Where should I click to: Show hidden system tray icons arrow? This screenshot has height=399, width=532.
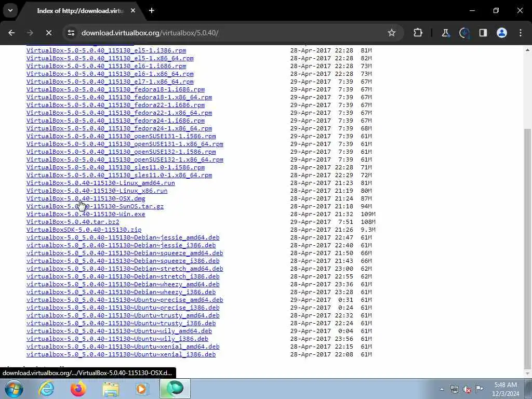(x=442, y=389)
